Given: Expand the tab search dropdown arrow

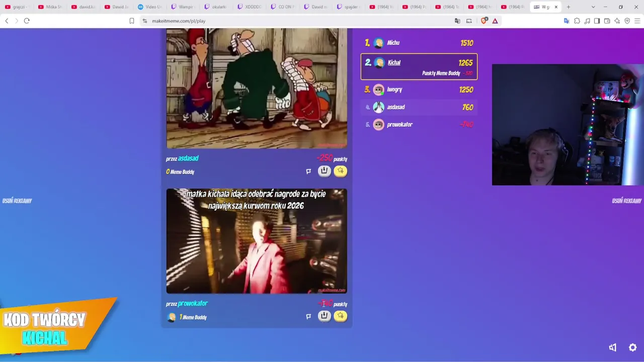Looking at the screenshot, I should tap(593, 7).
